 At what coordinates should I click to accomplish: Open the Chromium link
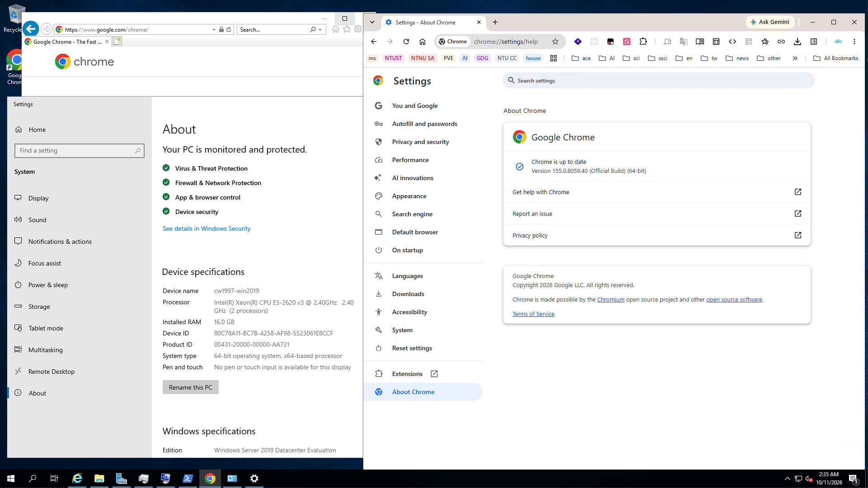[x=610, y=300]
